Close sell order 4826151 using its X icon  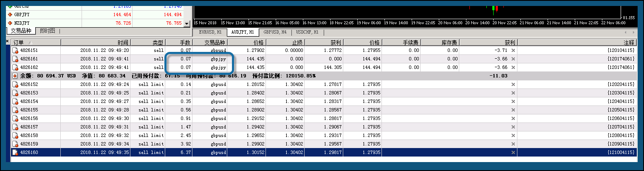[x=513, y=51]
